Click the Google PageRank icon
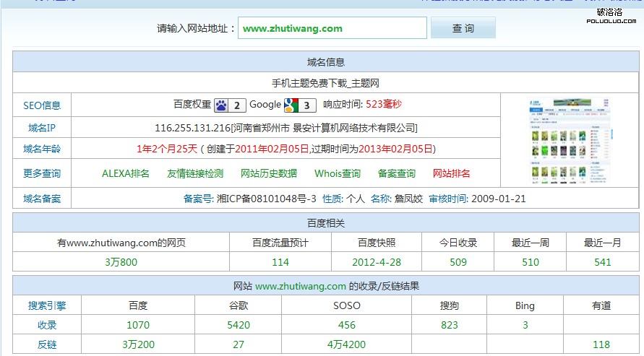Viewport: 644px width, 356px height. (291, 105)
